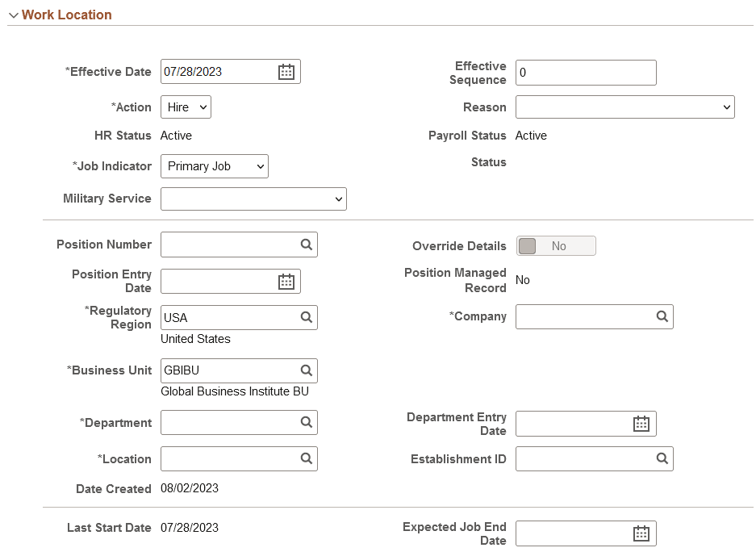This screenshot has width=756, height=552.
Task: Click the Effective Sequence field
Action: tap(586, 73)
